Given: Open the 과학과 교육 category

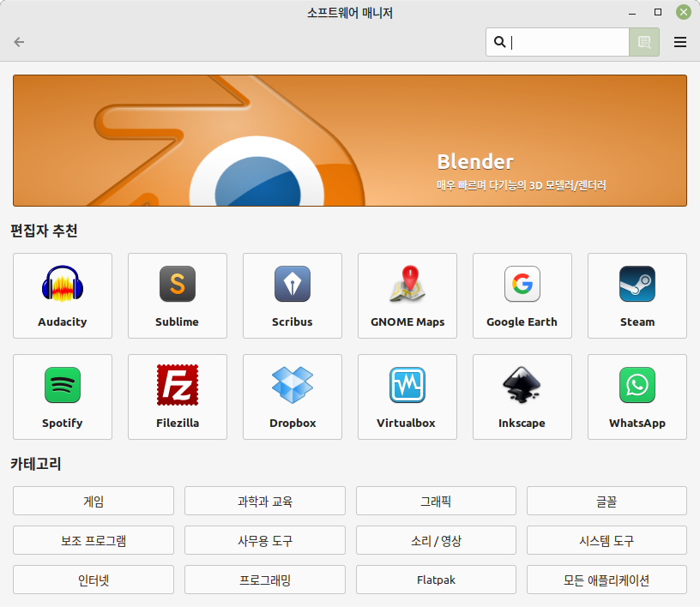Looking at the screenshot, I should 265,501.
